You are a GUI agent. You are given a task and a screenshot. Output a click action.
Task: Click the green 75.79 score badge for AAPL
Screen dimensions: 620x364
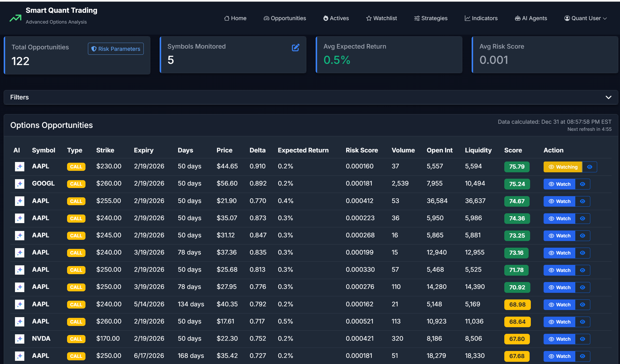coord(517,167)
